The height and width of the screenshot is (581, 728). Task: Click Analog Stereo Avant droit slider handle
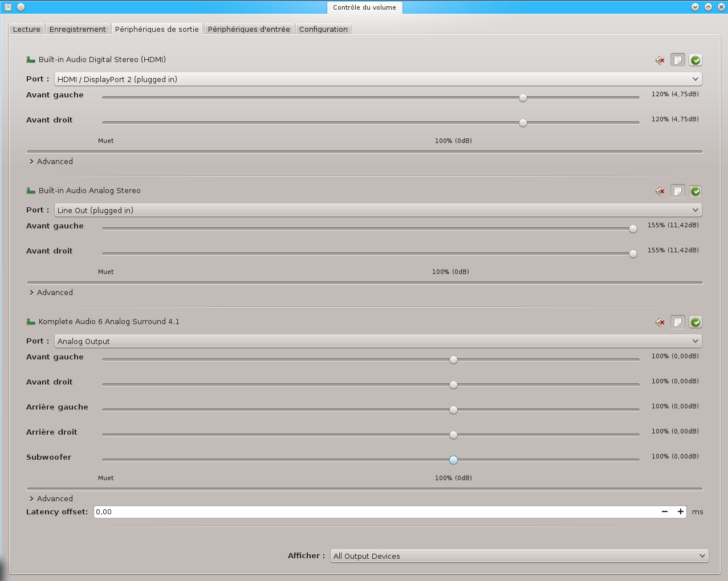pyautogui.click(x=633, y=254)
